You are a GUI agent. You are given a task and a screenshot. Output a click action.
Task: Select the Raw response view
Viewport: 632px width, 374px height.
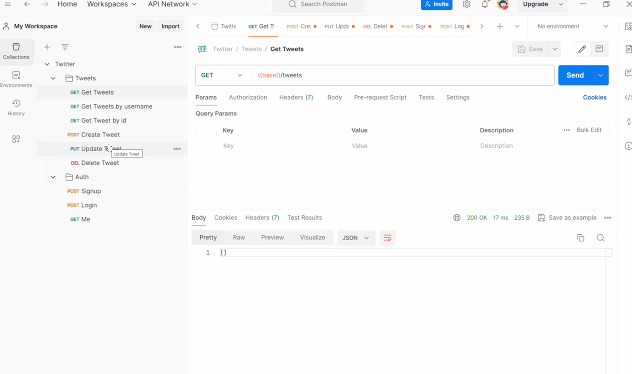pos(239,238)
